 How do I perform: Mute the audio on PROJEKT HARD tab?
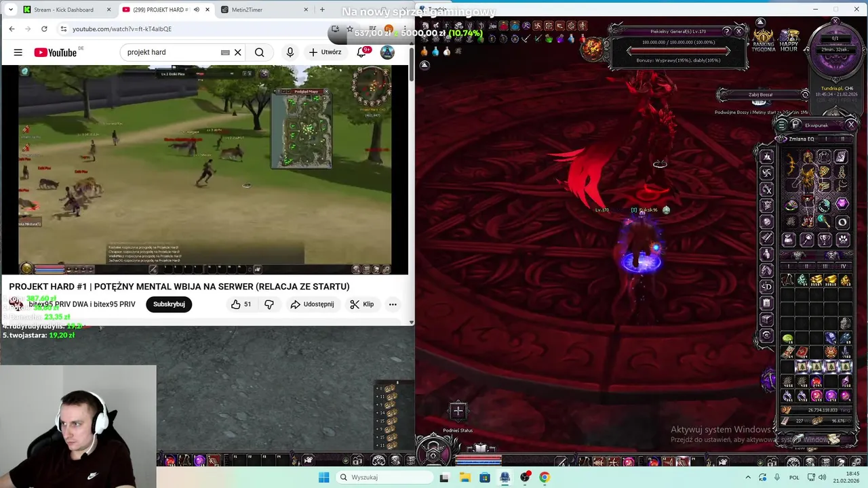click(197, 9)
